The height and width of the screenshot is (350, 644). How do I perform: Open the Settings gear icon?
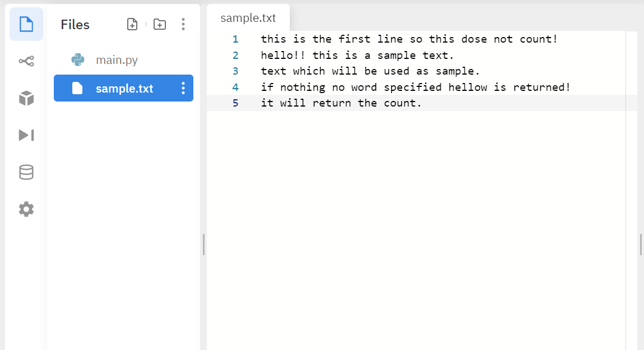pyautogui.click(x=26, y=209)
